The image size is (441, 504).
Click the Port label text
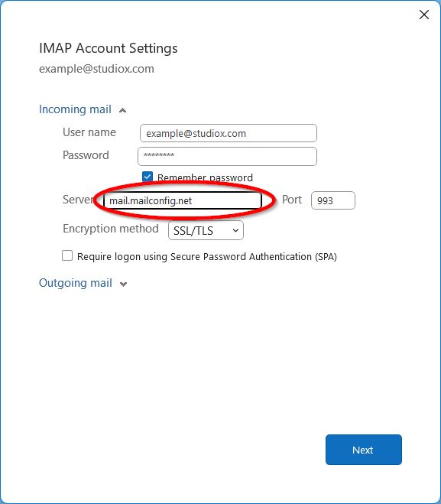pos(292,200)
